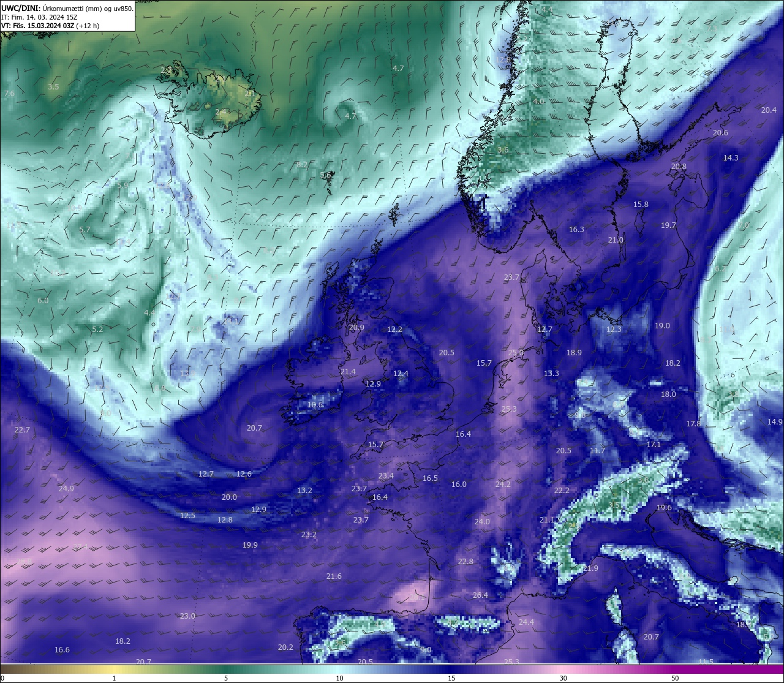
Task: Click the map value '24.0'
Action: tap(482, 522)
